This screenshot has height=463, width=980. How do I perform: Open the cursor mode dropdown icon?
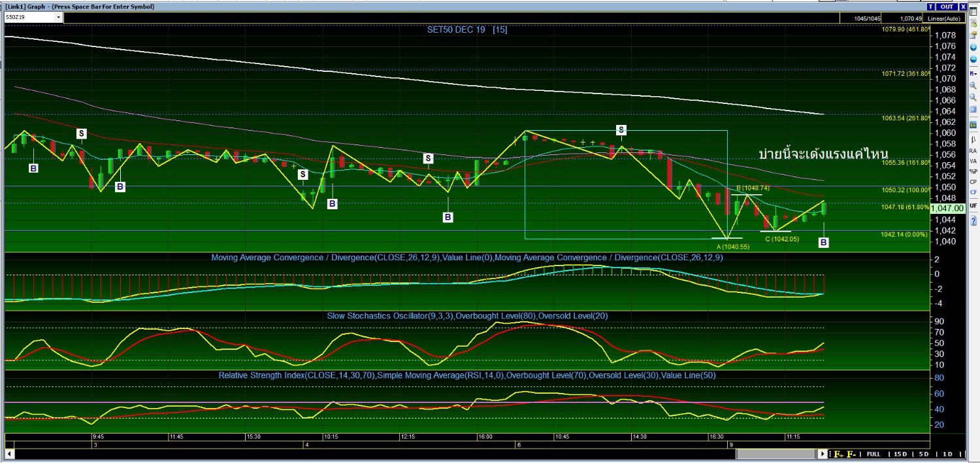[973, 74]
